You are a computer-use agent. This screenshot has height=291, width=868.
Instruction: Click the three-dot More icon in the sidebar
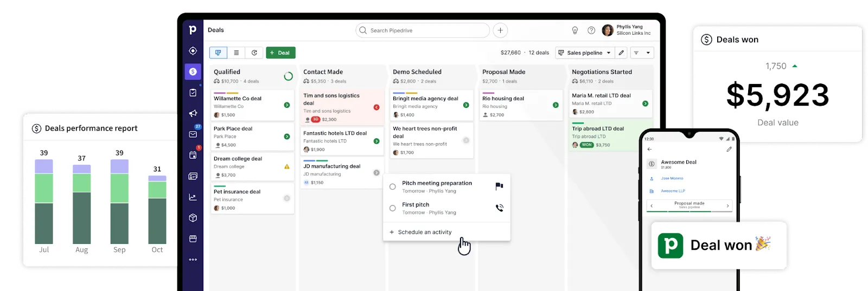tap(193, 260)
